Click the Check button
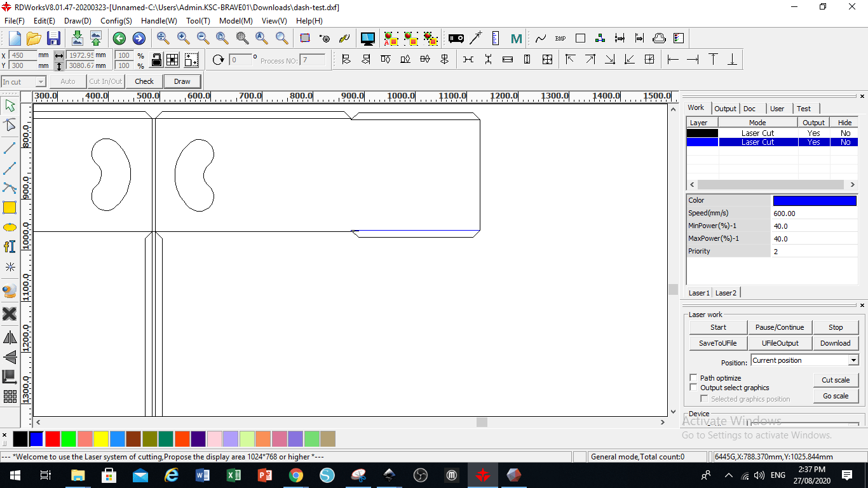Viewport: 868px width, 488px height. (144, 81)
